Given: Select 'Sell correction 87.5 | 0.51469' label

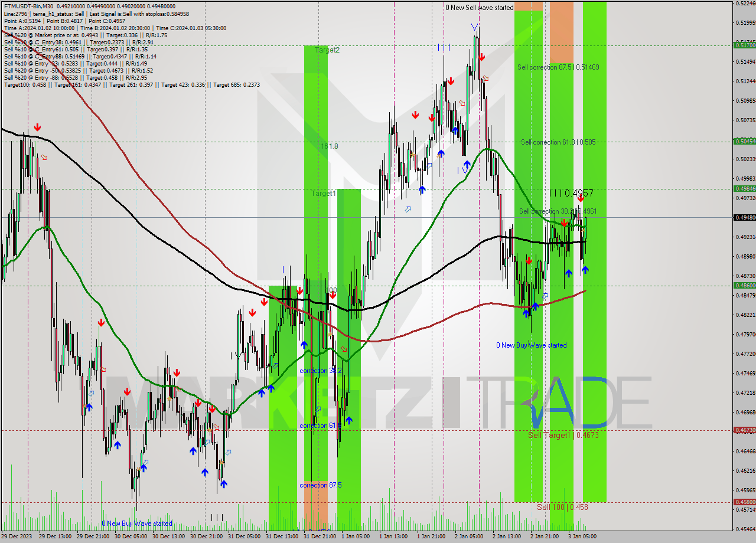Looking at the screenshot, I should coord(558,67).
